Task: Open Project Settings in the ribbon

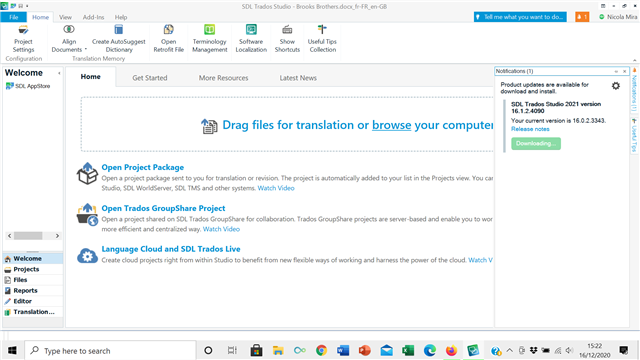Action: coord(23,39)
